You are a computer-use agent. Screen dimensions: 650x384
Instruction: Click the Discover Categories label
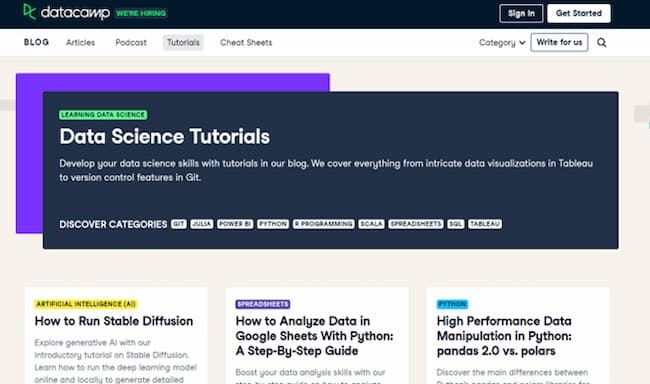tap(113, 224)
